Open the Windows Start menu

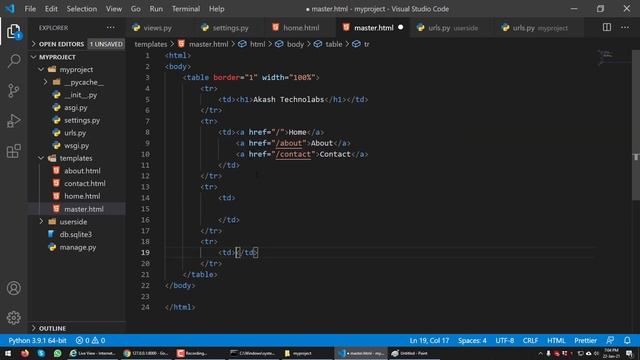pos(8,353)
